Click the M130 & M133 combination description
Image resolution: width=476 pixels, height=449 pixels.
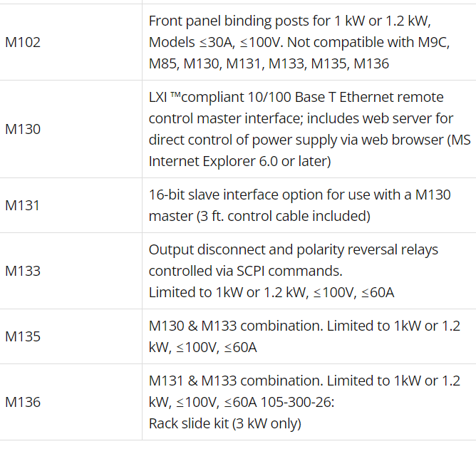[304, 336]
